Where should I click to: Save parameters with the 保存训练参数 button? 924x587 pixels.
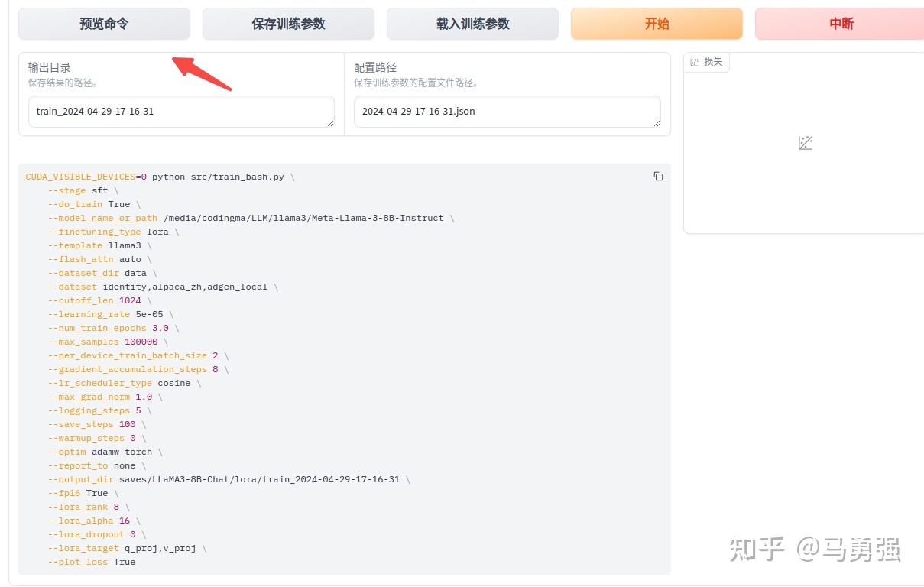[288, 24]
